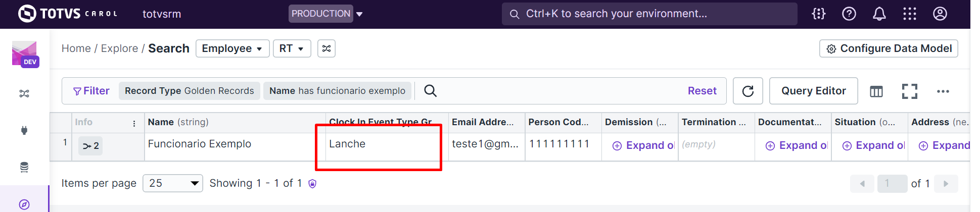The width and height of the screenshot is (980, 212).
Task: Focus the Ctrl+K environment search field
Action: [x=649, y=14]
